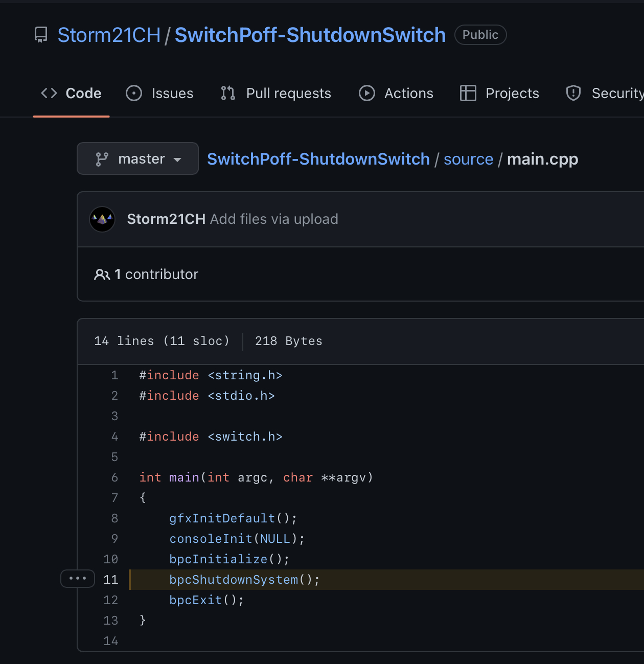The width and height of the screenshot is (644, 664).
Task: View the Projects tab
Action: (x=499, y=93)
